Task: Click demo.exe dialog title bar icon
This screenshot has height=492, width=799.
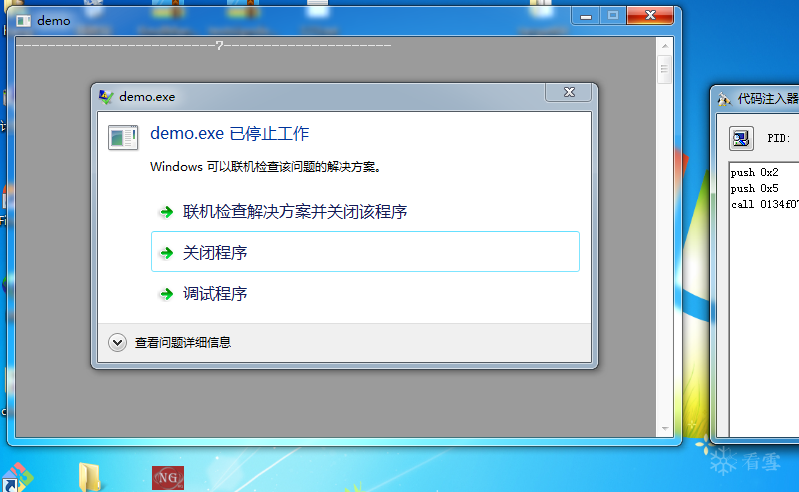Action: point(106,97)
